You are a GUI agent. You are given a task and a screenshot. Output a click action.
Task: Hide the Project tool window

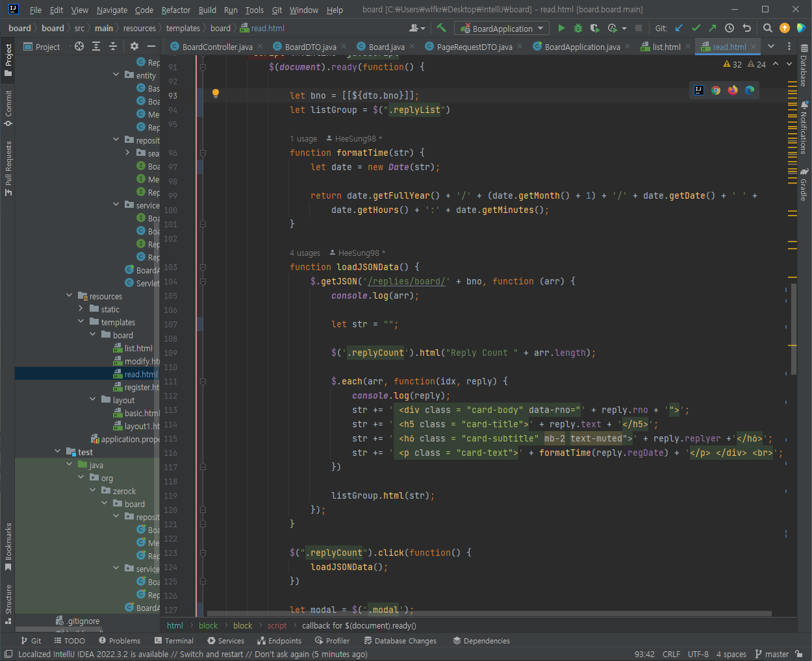151,46
